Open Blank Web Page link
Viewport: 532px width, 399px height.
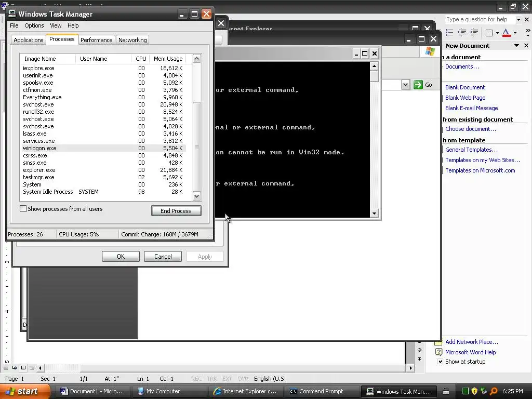tap(465, 98)
